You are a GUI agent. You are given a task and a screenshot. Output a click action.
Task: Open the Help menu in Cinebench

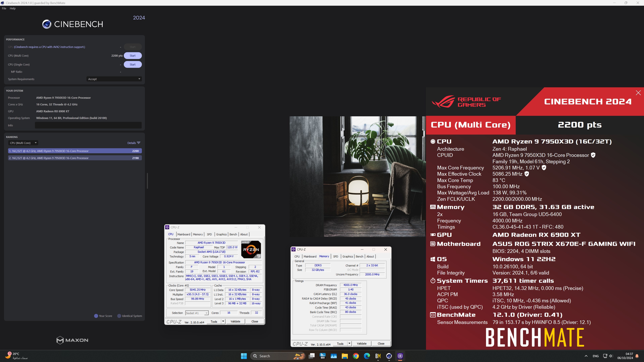coord(13,8)
